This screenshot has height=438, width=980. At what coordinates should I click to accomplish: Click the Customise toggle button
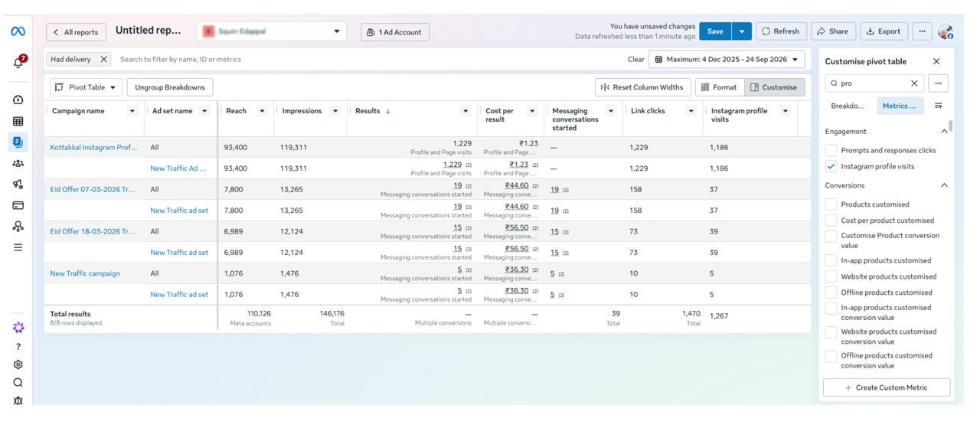point(774,87)
